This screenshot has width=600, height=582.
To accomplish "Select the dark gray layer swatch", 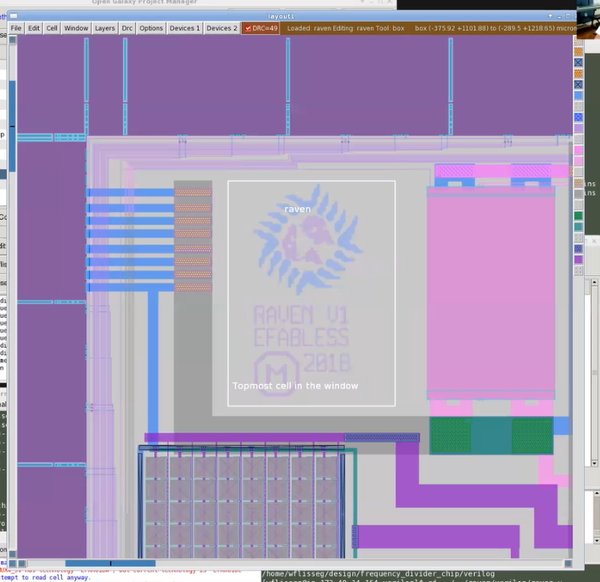I will coord(578,194).
